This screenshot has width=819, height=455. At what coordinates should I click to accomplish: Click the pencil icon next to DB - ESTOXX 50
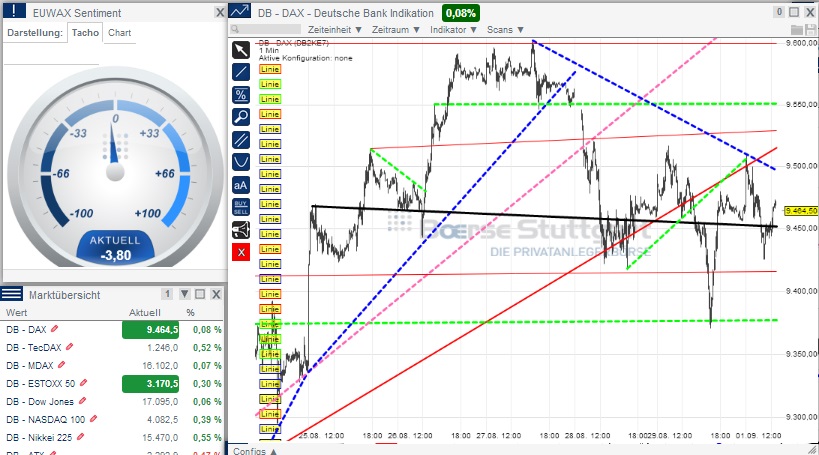[83, 382]
